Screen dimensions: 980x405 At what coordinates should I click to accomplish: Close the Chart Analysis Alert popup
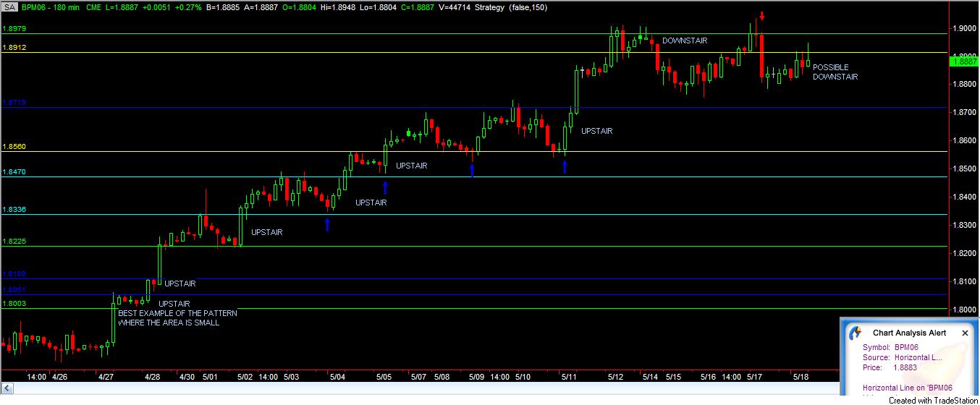pos(965,333)
